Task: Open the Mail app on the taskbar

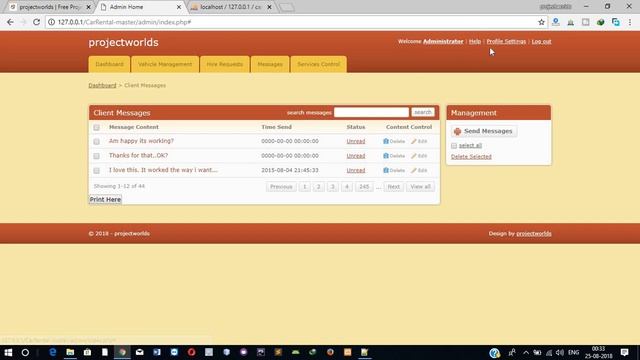Action: click(140, 352)
